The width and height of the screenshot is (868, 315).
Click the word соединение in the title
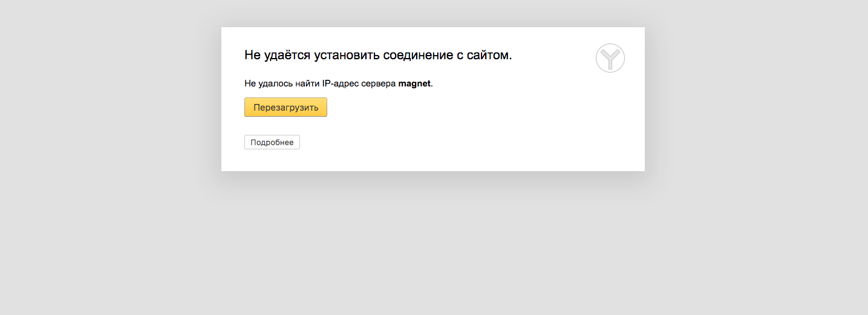(417, 56)
